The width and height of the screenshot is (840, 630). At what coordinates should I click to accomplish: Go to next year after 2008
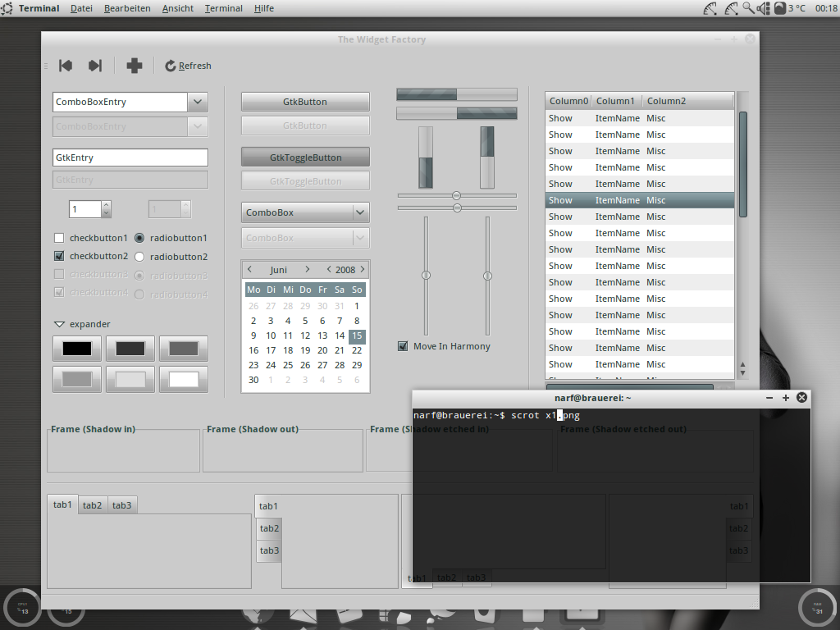(363, 269)
